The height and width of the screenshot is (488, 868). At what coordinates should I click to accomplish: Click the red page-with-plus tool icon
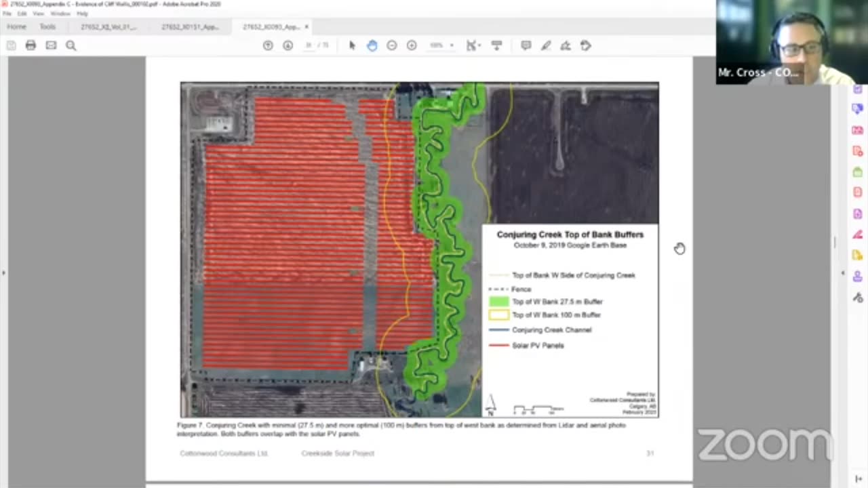[x=858, y=151]
